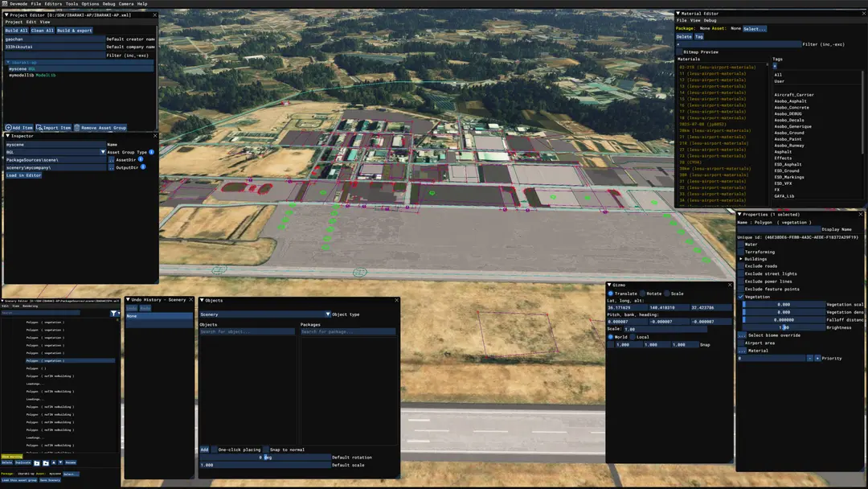Collapse the Project Editor panel triangle
868x489 pixels.
click(x=6, y=15)
